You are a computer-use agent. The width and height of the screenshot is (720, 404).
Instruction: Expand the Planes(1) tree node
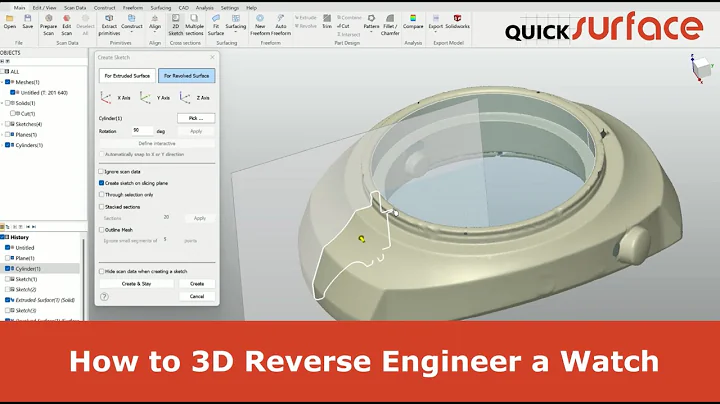click(x=2, y=135)
